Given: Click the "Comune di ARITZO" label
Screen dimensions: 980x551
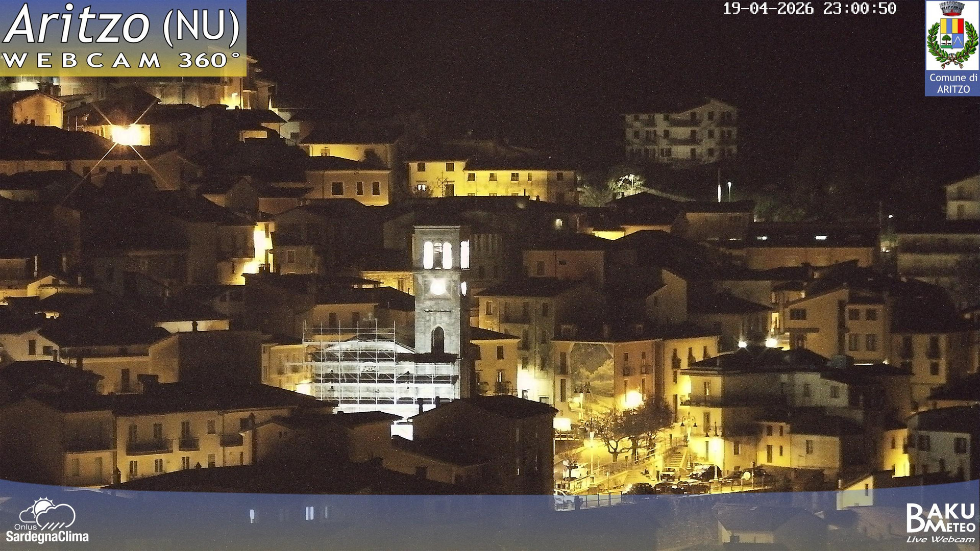Looking at the screenshot, I should pos(953,84).
